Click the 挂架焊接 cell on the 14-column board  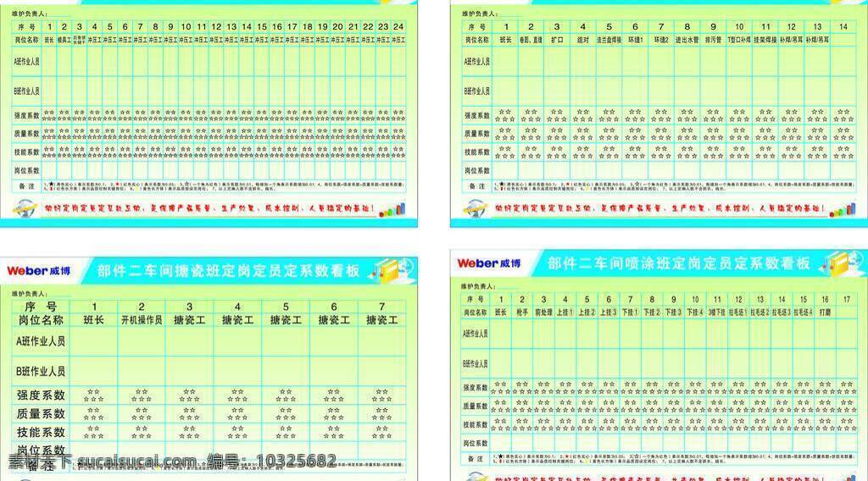click(765, 41)
